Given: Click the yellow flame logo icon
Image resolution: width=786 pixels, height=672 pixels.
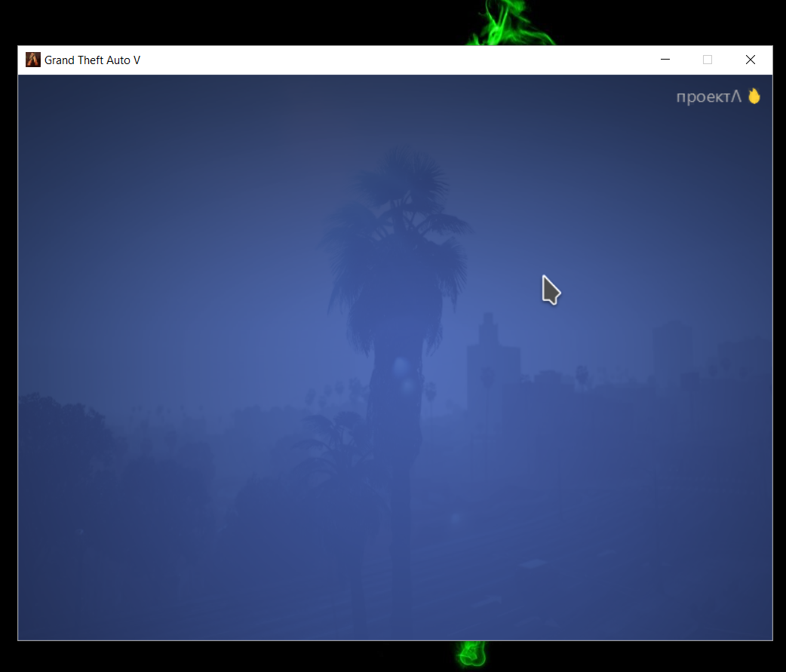Looking at the screenshot, I should pyautogui.click(x=754, y=97).
